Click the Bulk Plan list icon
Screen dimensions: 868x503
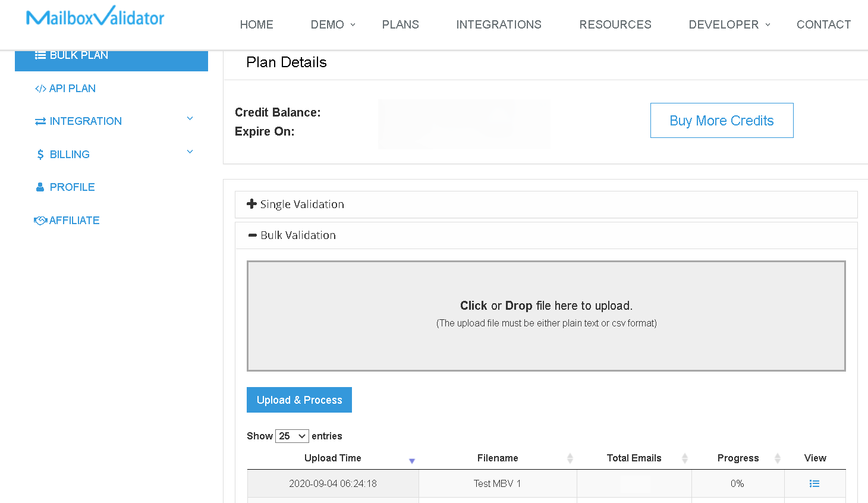[x=40, y=55]
